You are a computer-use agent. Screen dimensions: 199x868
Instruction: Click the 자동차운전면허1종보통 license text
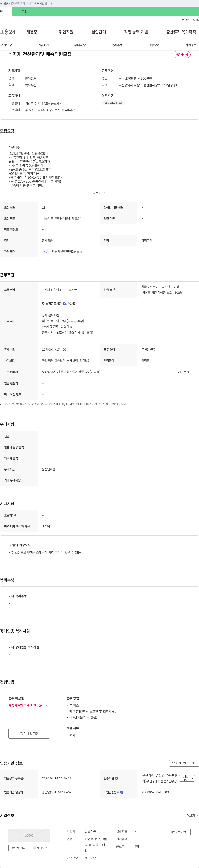click(x=67, y=252)
